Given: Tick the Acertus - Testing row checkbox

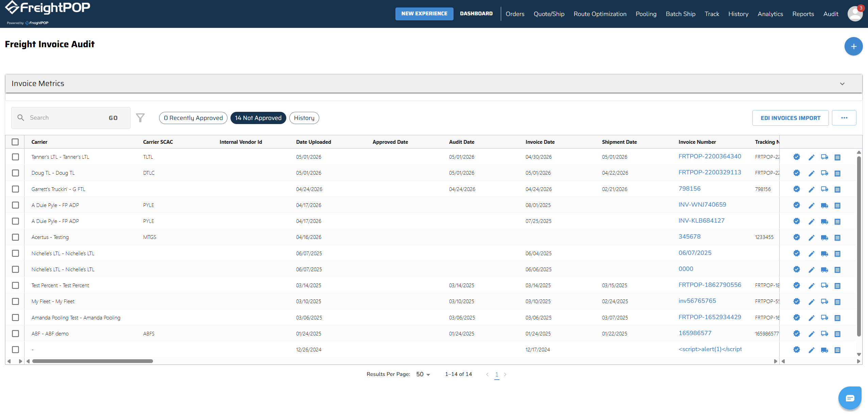Looking at the screenshot, I should 15,237.
